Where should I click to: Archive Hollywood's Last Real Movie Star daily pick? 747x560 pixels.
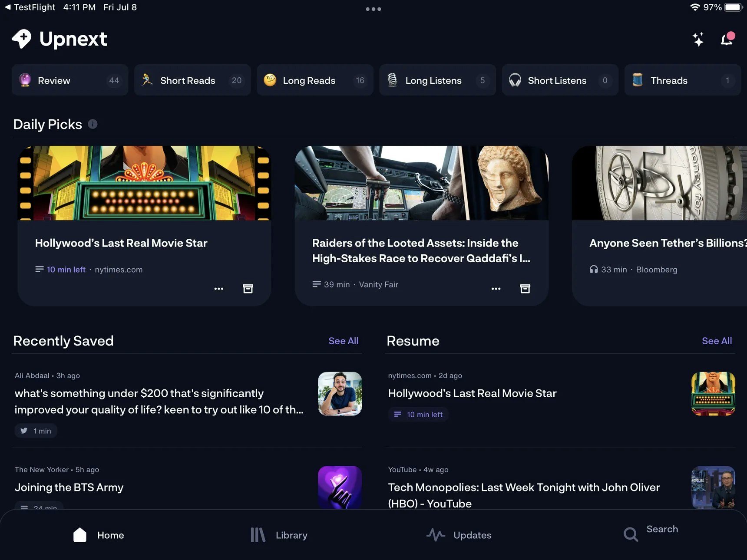click(248, 289)
